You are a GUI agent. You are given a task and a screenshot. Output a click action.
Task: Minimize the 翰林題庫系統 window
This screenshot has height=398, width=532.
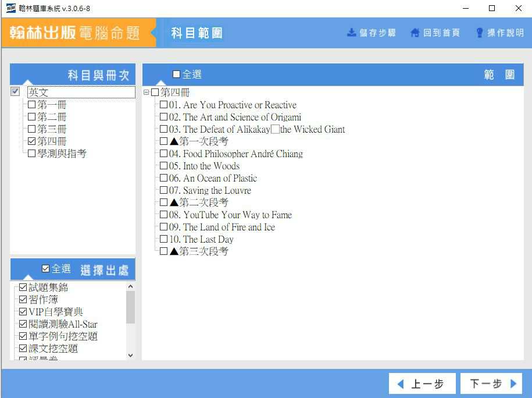tap(466, 8)
